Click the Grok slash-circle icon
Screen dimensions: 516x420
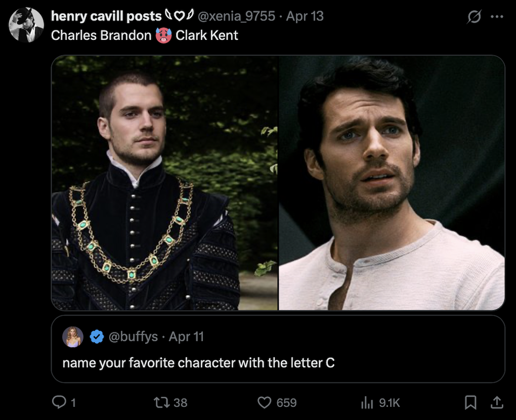click(x=474, y=17)
